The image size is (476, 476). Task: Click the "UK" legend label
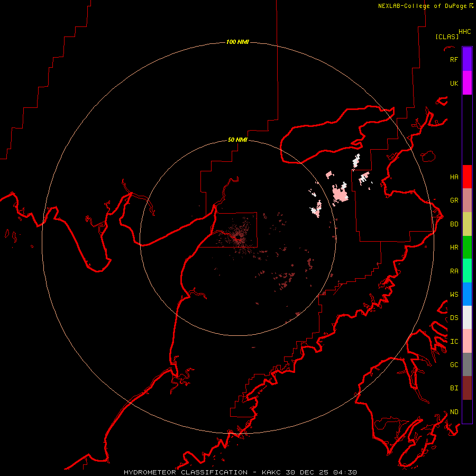pos(454,83)
